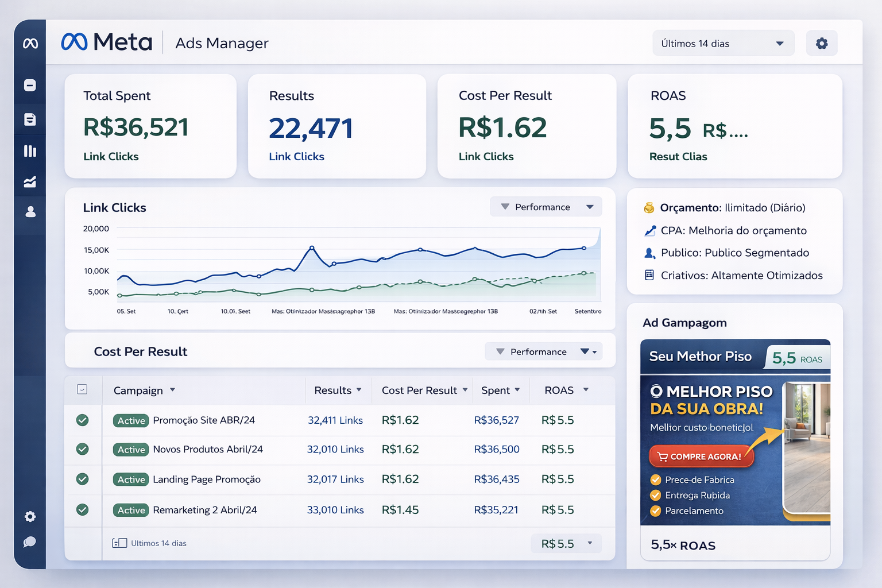Click the COMPRE AGORA button in ad preview
Image resolution: width=882 pixels, height=588 pixels.
point(701,456)
